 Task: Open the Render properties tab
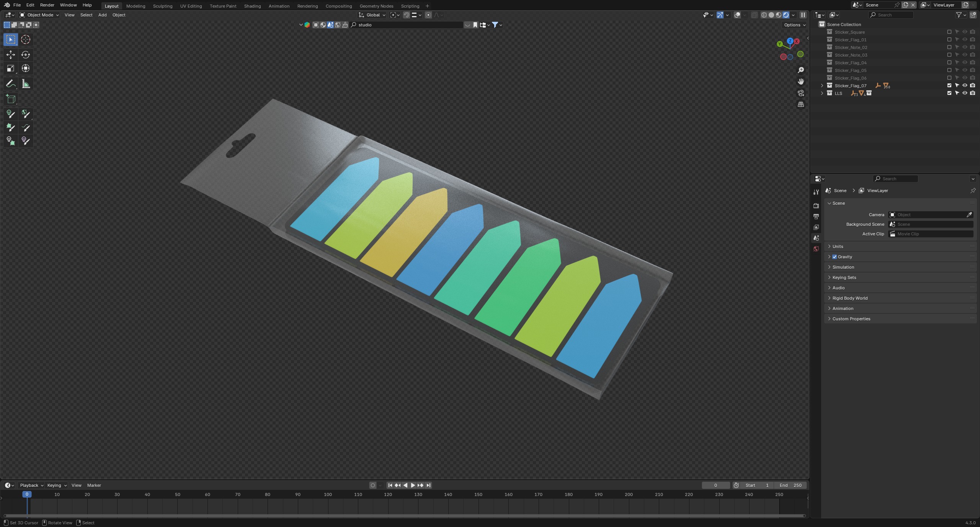816,206
